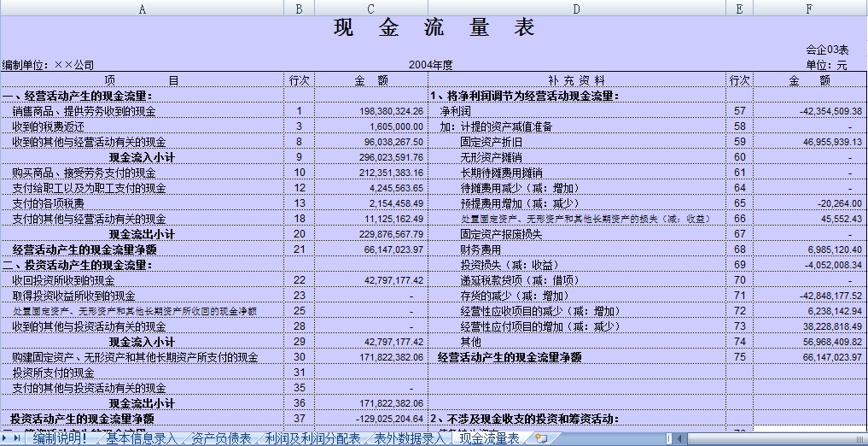Select amount 11,125,162.49 cell
The image size is (868, 446).
click(x=371, y=219)
